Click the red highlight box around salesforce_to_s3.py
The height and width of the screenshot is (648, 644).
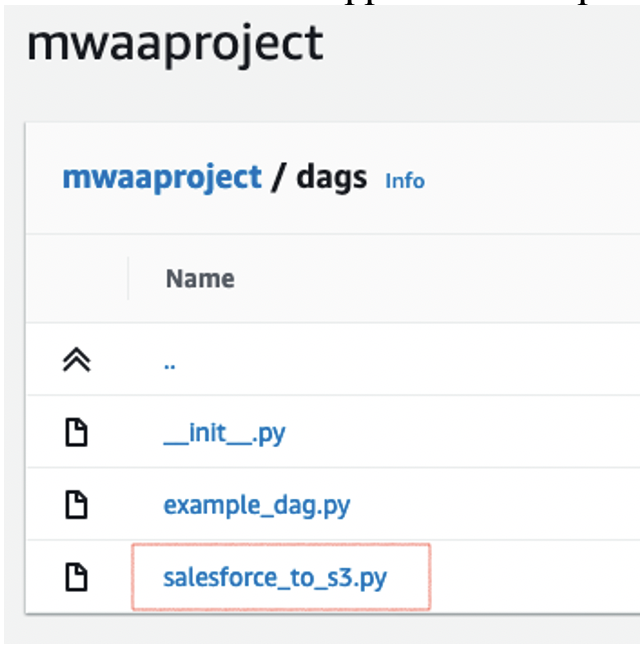coord(281,577)
